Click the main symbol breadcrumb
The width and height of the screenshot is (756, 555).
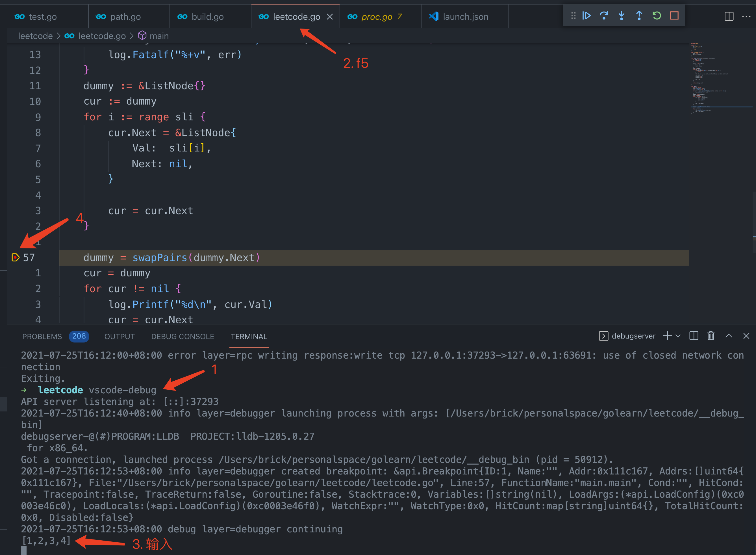(x=159, y=36)
